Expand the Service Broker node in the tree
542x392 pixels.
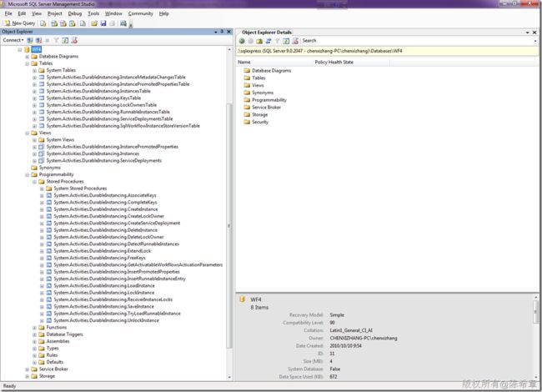coord(27,369)
